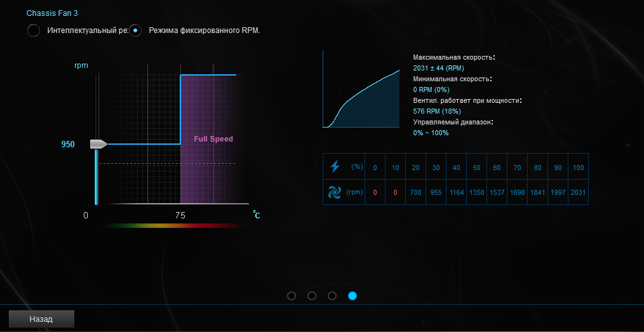Click the 1997 rpm table cell
This screenshot has width=644, height=332.
pos(558,192)
